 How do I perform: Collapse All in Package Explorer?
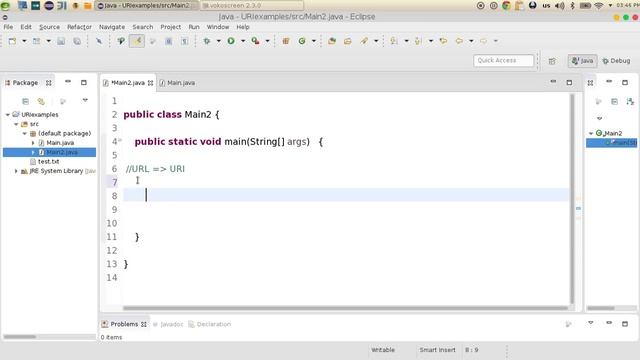tap(25, 101)
